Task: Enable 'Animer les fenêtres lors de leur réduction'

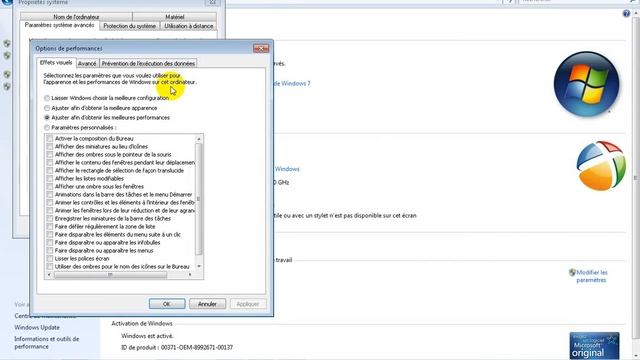Action: pyautogui.click(x=50, y=210)
